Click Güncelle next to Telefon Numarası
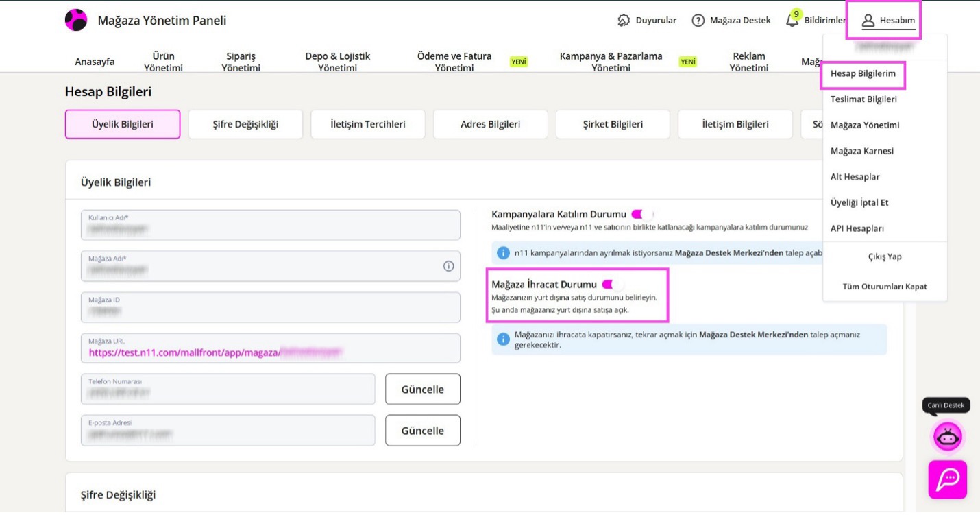The image size is (980, 515). 422,390
